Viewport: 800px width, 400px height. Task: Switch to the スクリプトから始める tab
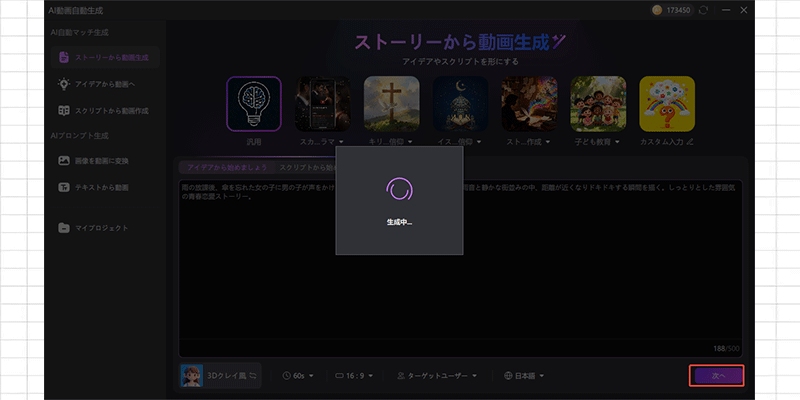pyautogui.click(x=307, y=167)
